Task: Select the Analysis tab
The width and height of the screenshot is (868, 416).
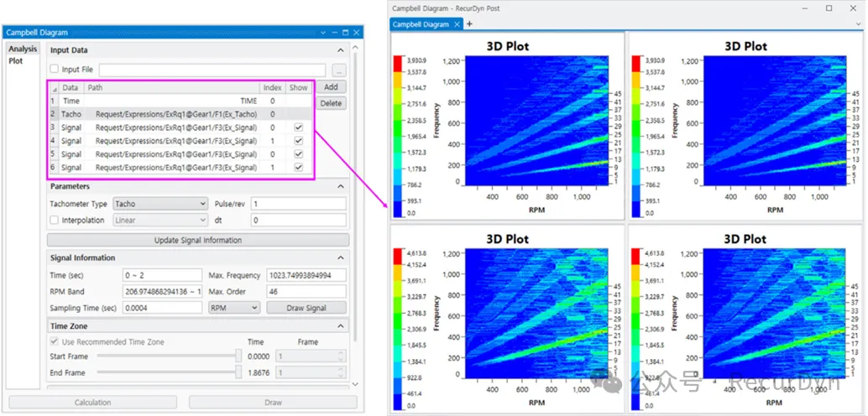Action: click(23, 49)
